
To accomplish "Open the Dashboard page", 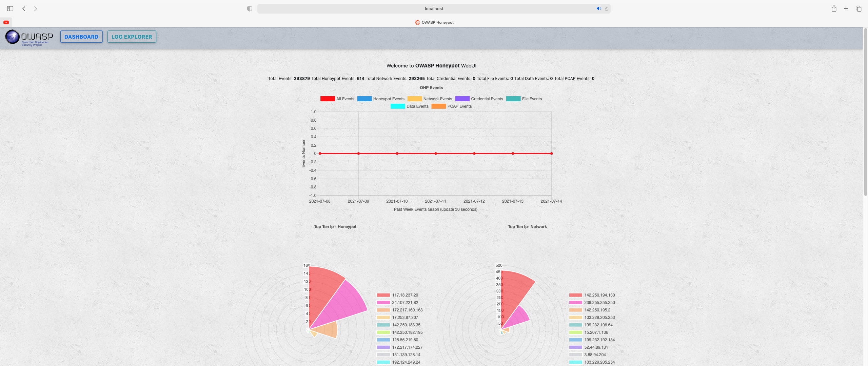I will [x=81, y=37].
